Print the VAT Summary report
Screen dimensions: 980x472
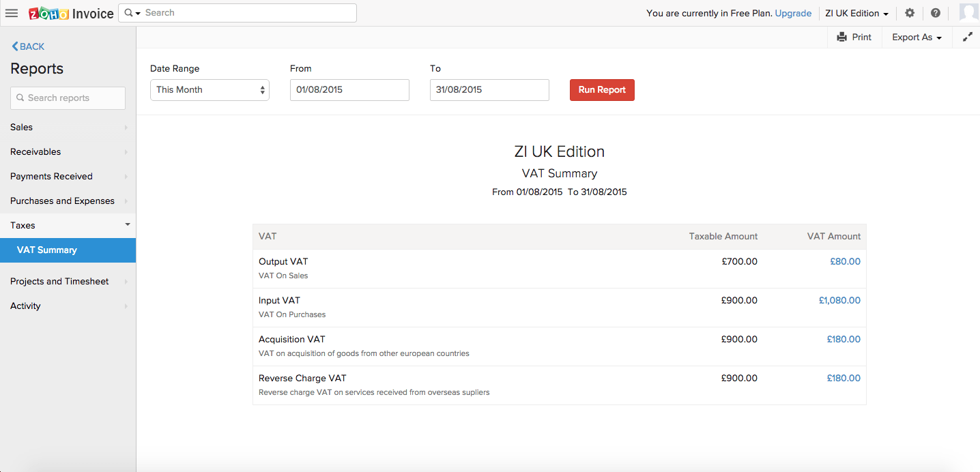coord(854,38)
